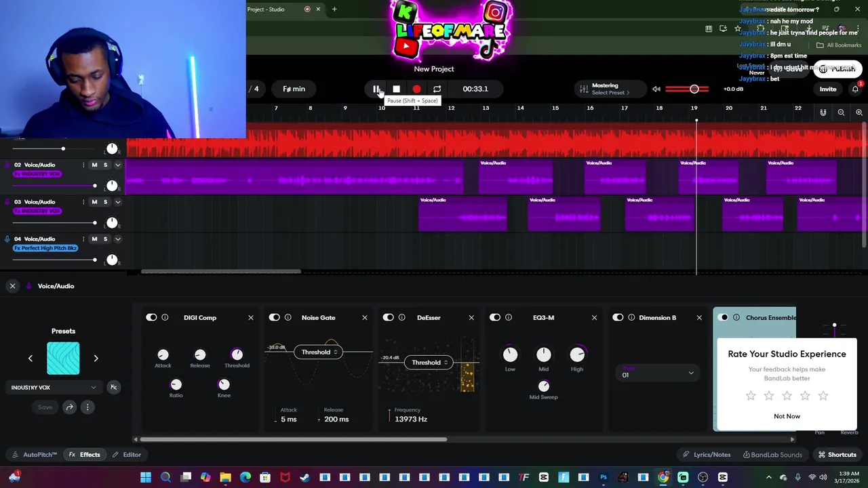The height and width of the screenshot is (488, 868).
Task: Switch to Effects tab
Action: (84, 455)
